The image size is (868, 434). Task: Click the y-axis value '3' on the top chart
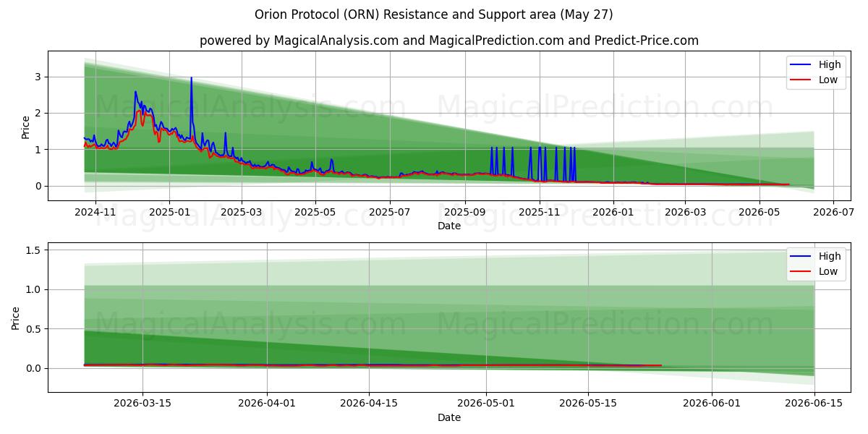[x=39, y=77]
